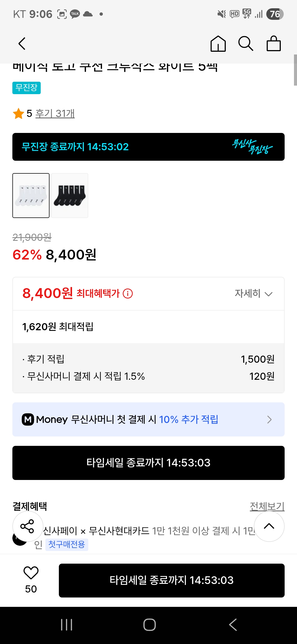
Task: Tap the share icon button
Action: tap(28, 526)
